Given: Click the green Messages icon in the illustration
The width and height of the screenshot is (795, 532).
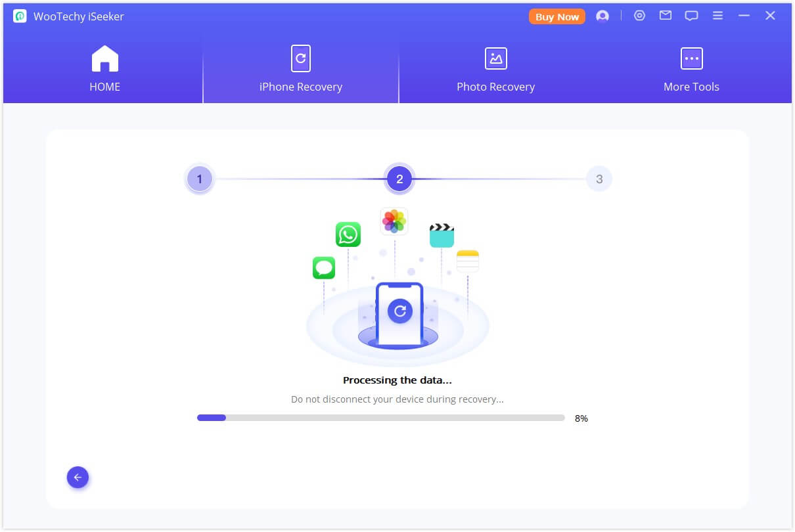Looking at the screenshot, I should [x=323, y=269].
